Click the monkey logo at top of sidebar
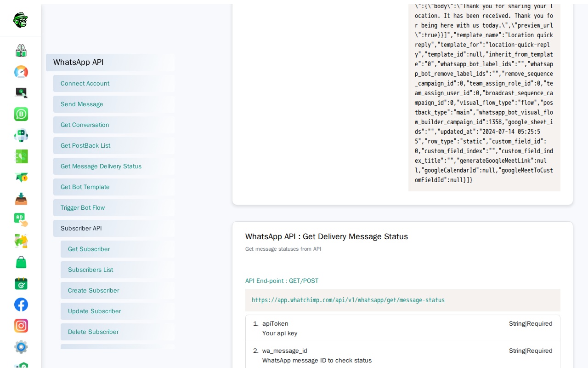 (x=21, y=20)
